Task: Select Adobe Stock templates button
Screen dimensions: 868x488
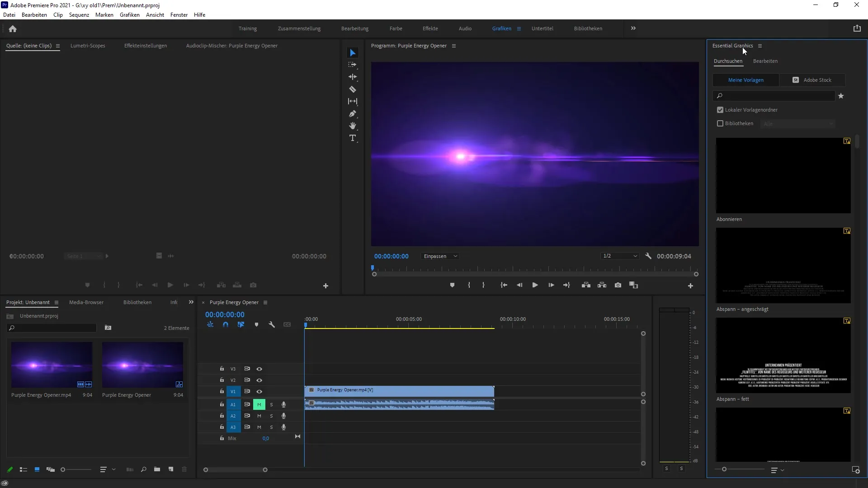Action: [812, 80]
